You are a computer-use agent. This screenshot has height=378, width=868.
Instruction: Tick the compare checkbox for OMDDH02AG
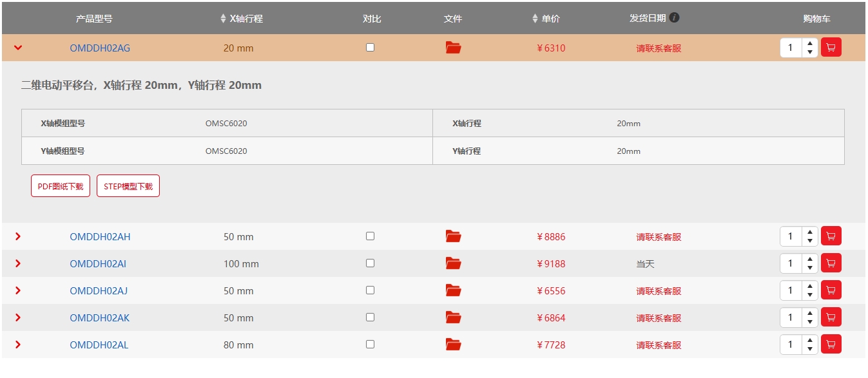[370, 48]
